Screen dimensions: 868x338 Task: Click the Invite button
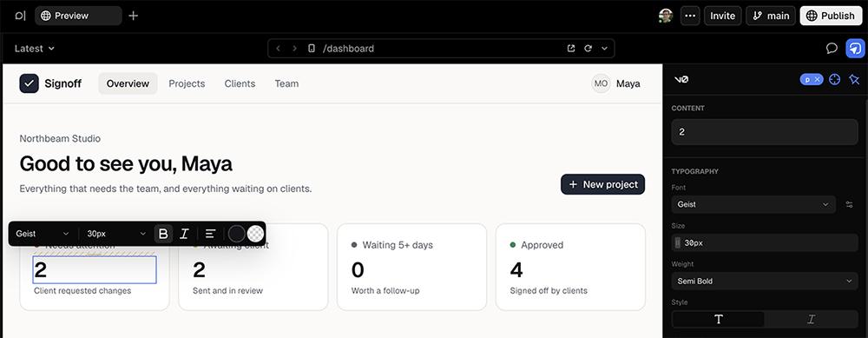click(x=722, y=16)
